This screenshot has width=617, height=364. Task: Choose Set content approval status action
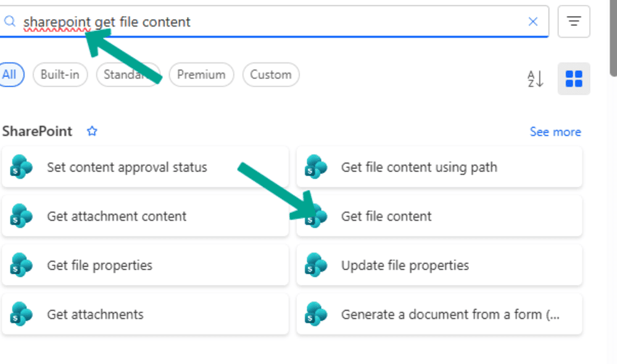pos(145,167)
